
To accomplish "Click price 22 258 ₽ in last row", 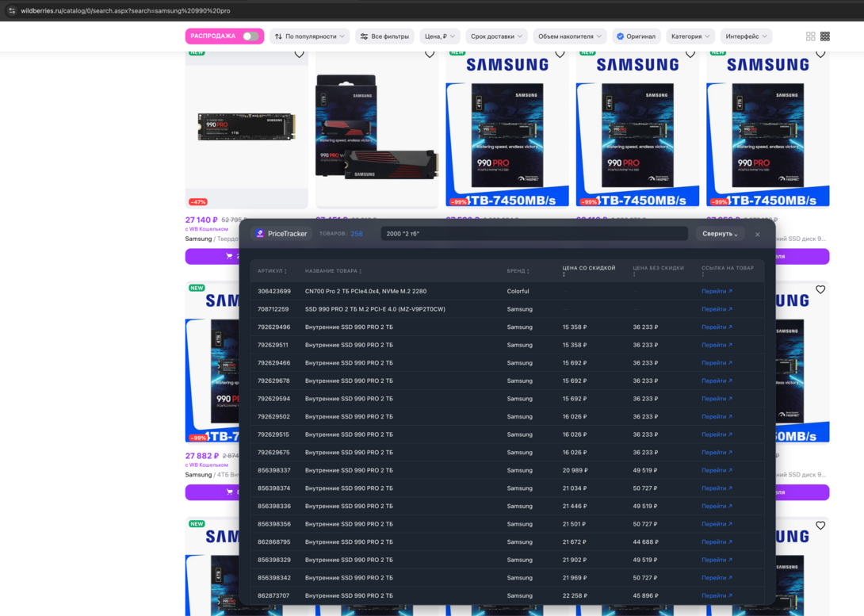I will 575,595.
